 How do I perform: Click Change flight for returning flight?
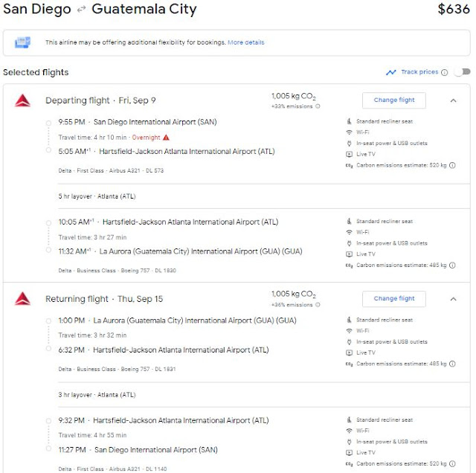pos(394,298)
